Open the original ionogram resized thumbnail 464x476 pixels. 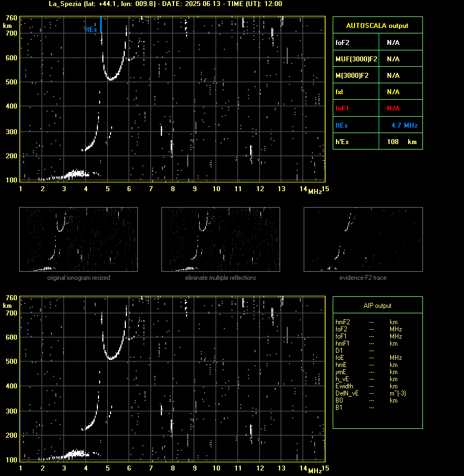pos(79,239)
